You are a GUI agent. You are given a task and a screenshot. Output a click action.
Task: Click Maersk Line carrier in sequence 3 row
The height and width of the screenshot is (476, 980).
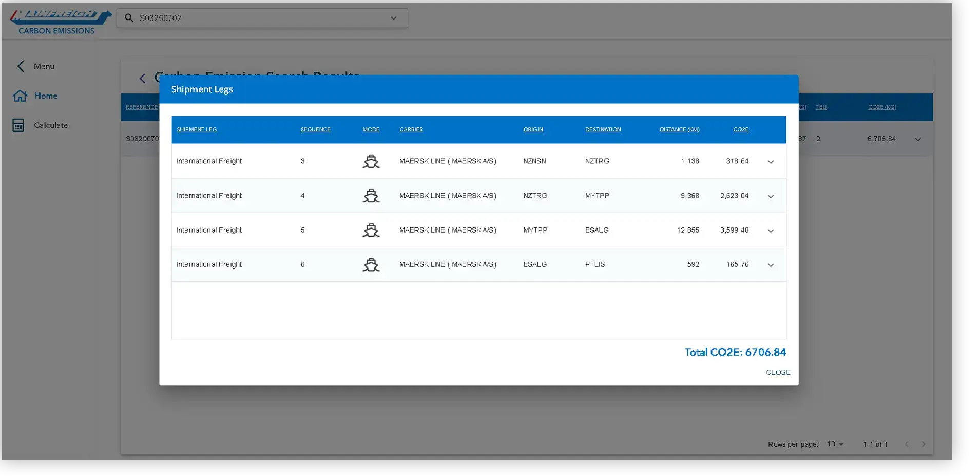tap(448, 161)
